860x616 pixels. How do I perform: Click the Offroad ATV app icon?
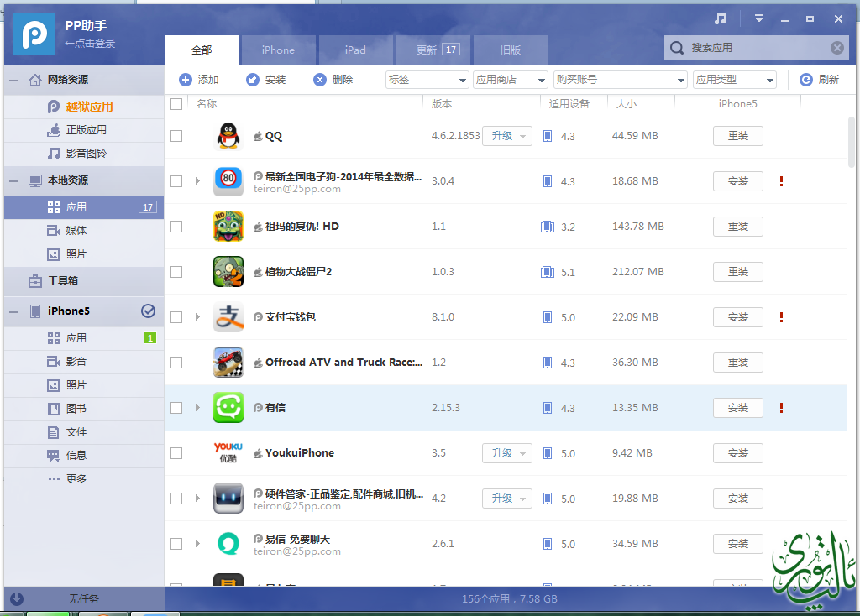click(x=228, y=363)
